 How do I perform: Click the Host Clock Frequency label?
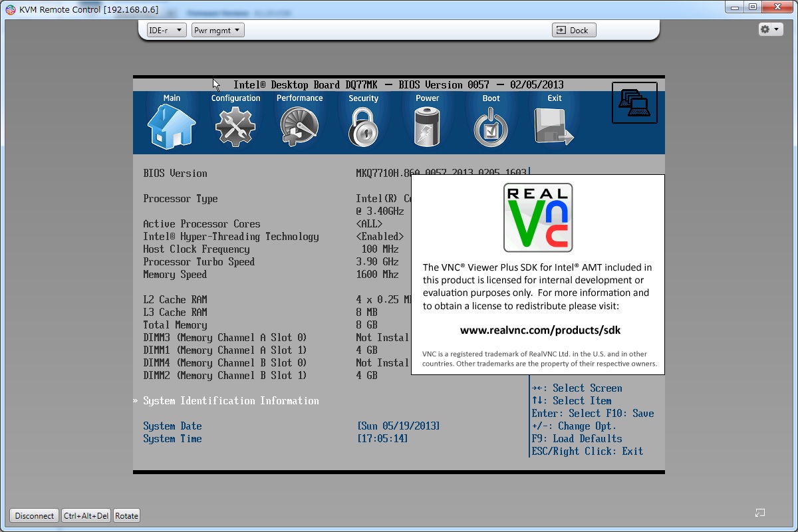click(196, 249)
